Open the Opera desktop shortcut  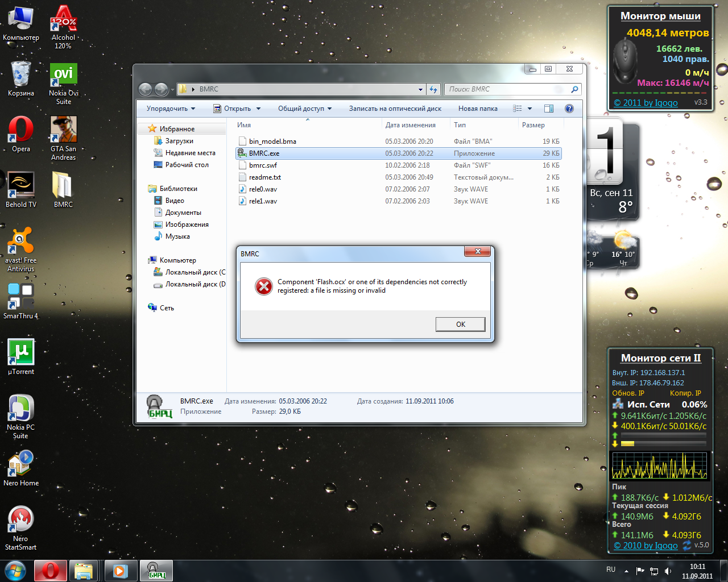point(21,130)
